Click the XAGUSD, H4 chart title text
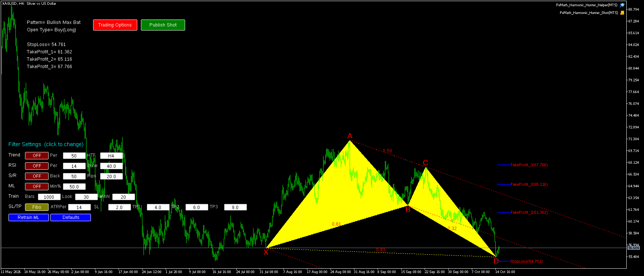The width and height of the screenshot is (644, 276). pos(29,4)
